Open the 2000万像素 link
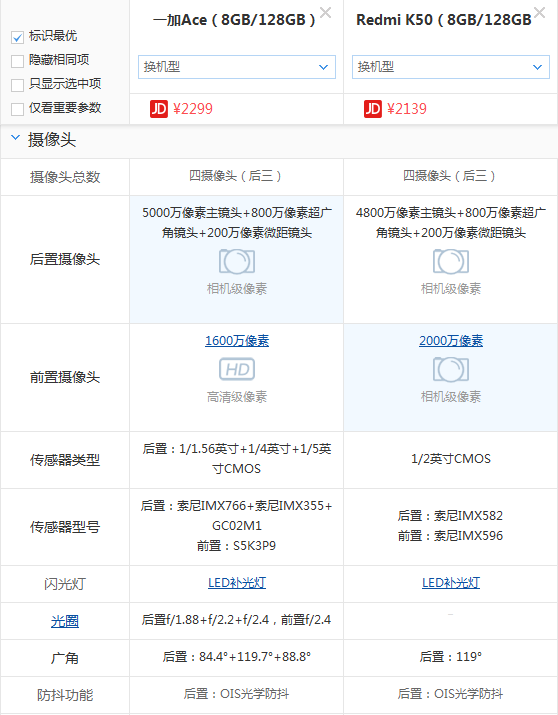 point(451,341)
